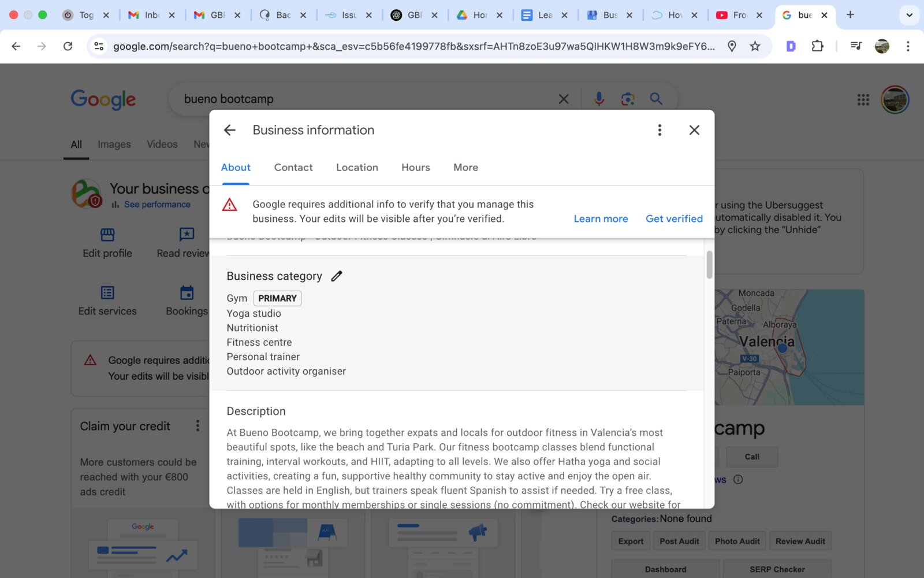924x578 pixels.
Task: Click the Valencia map thumbnail
Action: (x=789, y=347)
